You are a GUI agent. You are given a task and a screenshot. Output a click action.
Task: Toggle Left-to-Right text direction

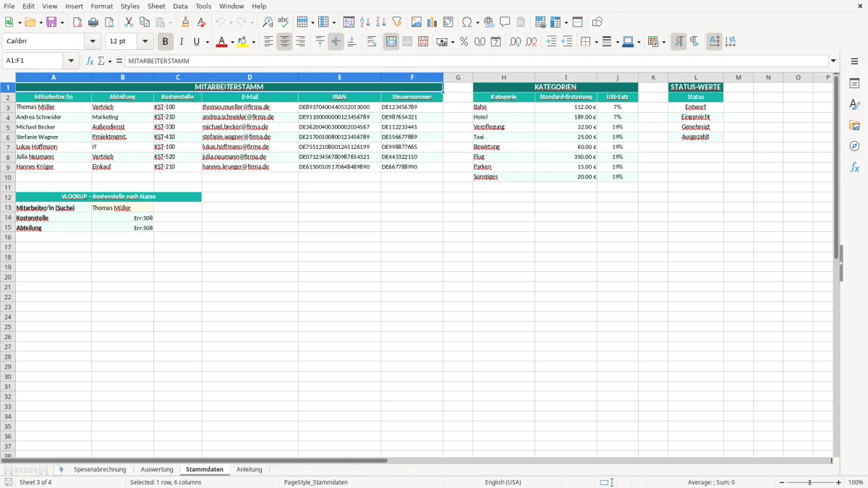click(678, 42)
